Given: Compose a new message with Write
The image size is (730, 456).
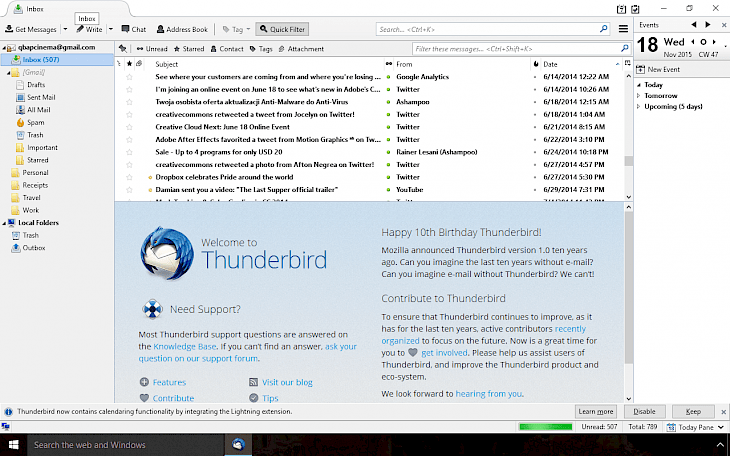Looking at the screenshot, I should 89,29.
